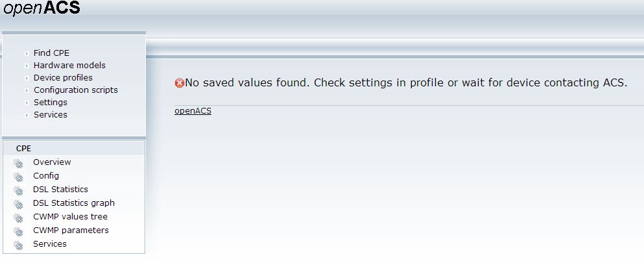Go to the Settings menu entry

click(50, 103)
